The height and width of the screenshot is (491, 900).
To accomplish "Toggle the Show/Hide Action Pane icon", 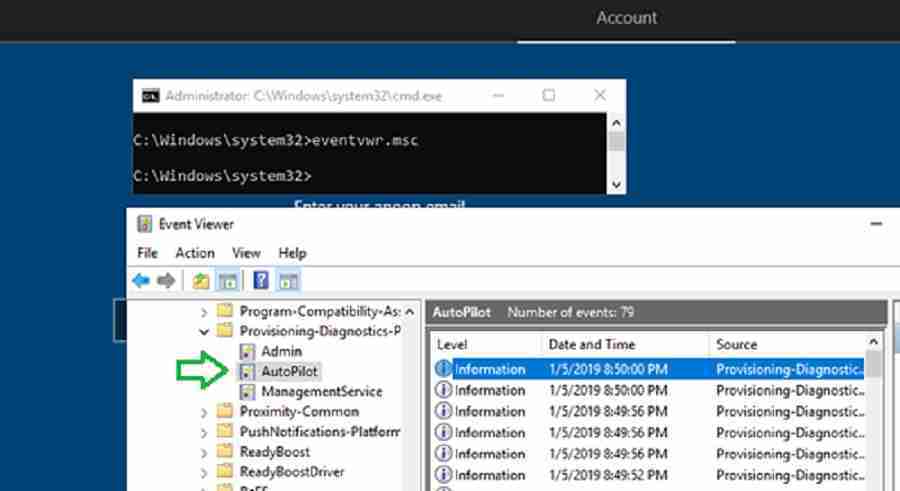I will pos(288,281).
